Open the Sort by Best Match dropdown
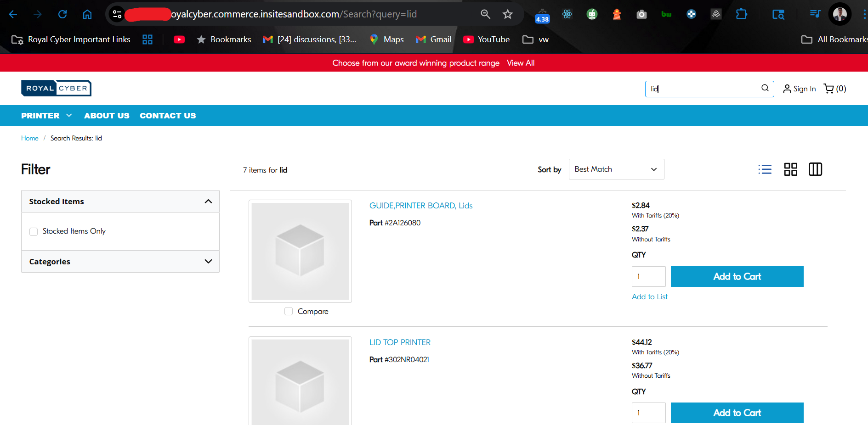Image resolution: width=868 pixels, height=425 pixels. pyautogui.click(x=616, y=169)
